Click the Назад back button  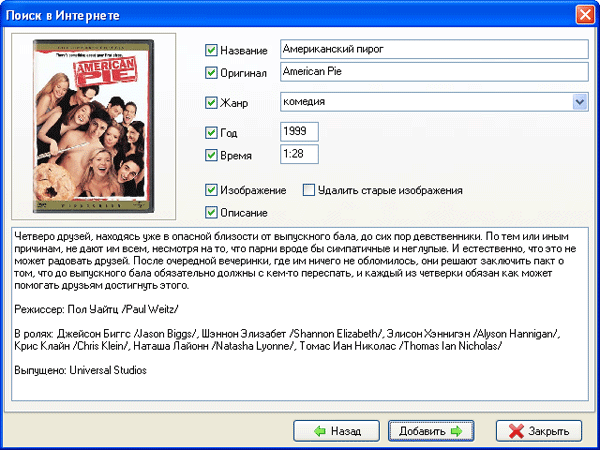[336, 431]
